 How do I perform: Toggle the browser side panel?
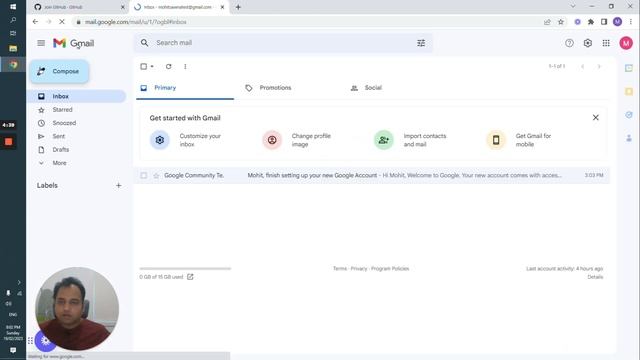pyautogui.click(x=604, y=22)
